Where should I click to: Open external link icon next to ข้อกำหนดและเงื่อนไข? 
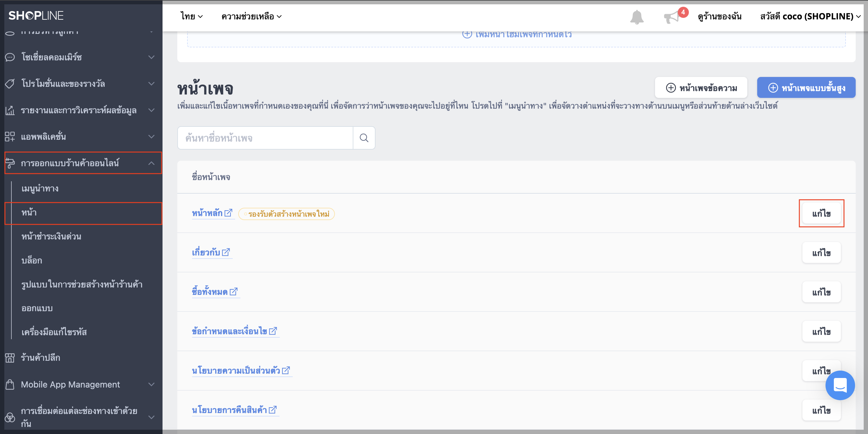pyautogui.click(x=273, y=331)
